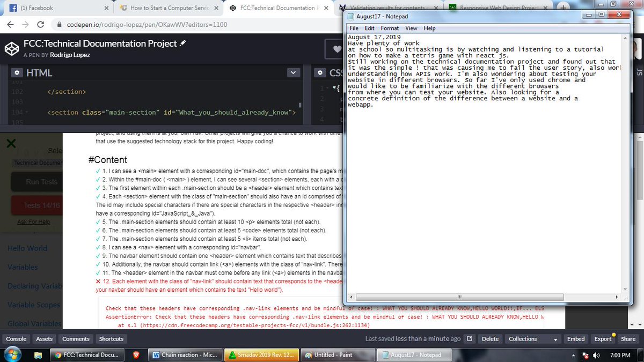Close the FCC Technical Documentation tab
This screenshot has height=362, width=644.
point(327,8)
